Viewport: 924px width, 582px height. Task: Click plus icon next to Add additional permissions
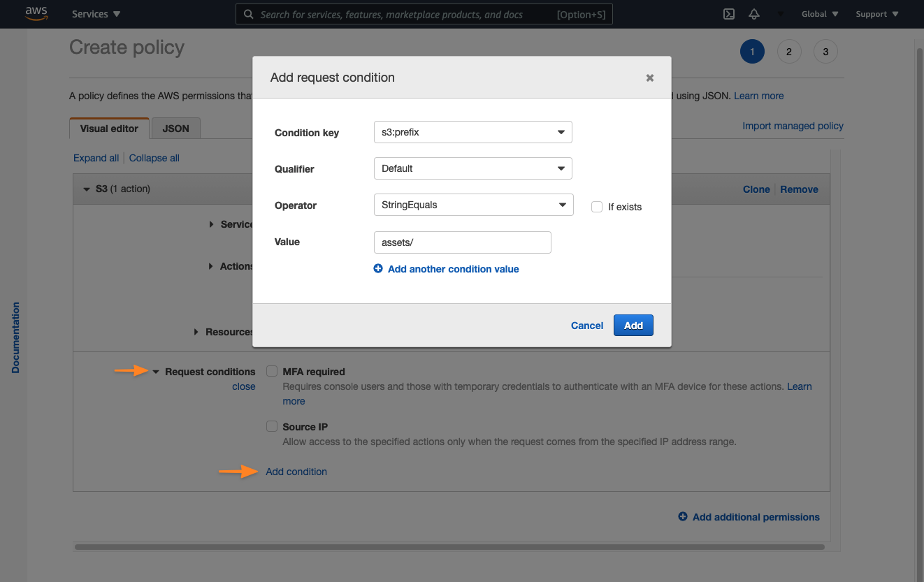(x=682, y=517)
